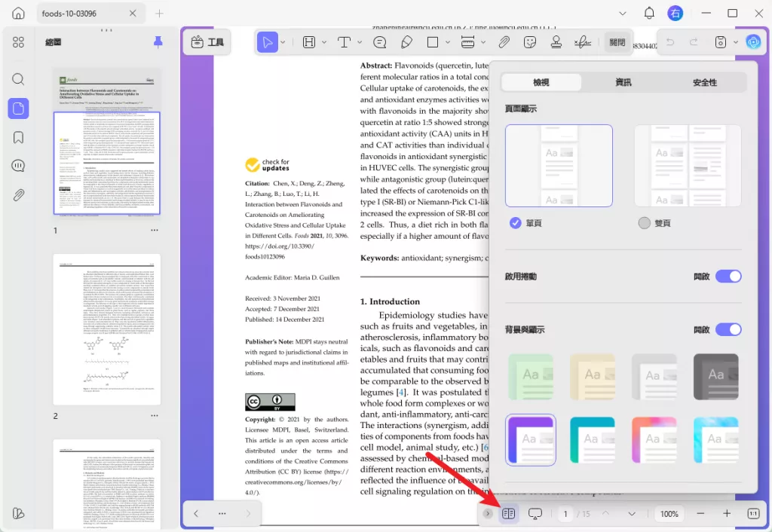This screenshot has height=532, width=772.
Task: Click the current page number field
Action: point(565,514)
